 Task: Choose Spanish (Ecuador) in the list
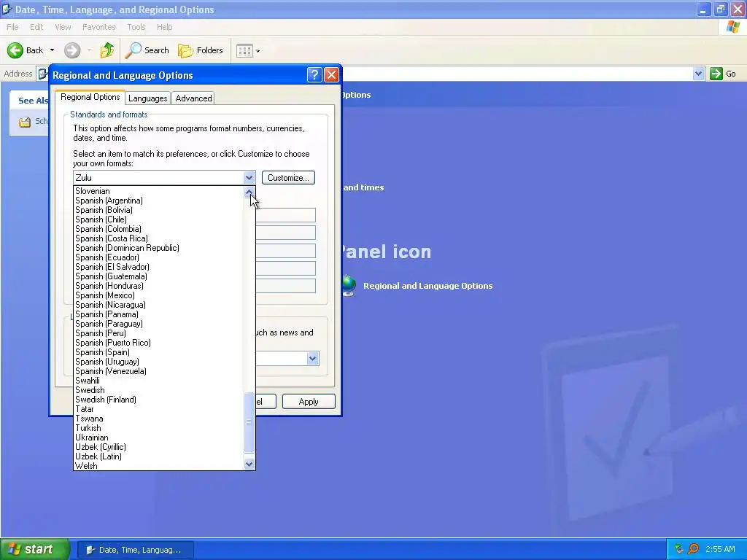[x=158, y=257]
